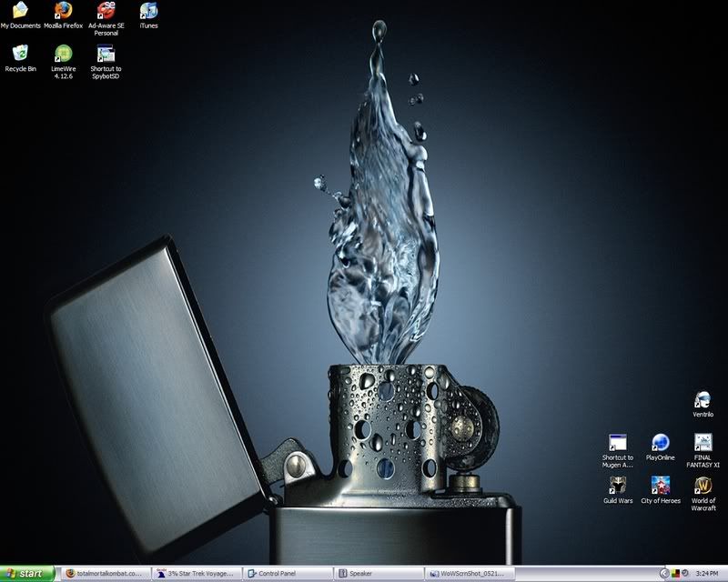728x582 pixels.
Task: Select the Guild Wars desktop shortcut
Action: click(x=618, y=490)
